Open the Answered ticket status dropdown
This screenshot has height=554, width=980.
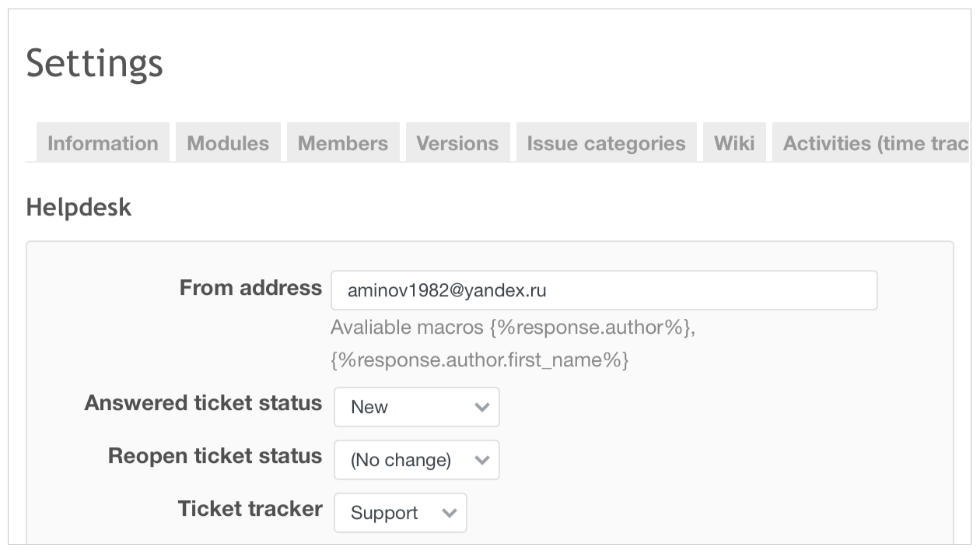tap(416, 406)
